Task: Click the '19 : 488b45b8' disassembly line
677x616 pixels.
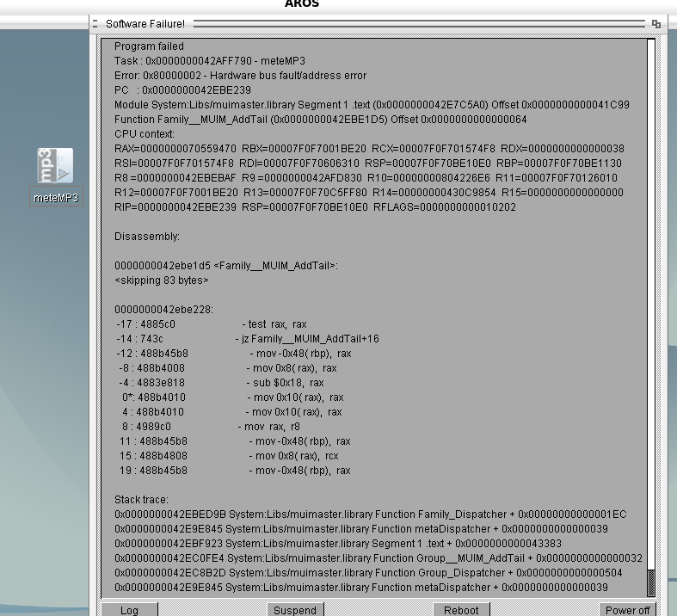Action: [x=235, y=471]
